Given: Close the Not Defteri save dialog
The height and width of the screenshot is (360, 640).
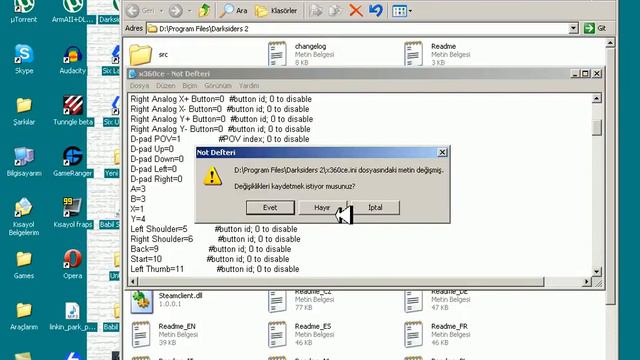Looking at the screenshot, I should [x=442, y=152].
